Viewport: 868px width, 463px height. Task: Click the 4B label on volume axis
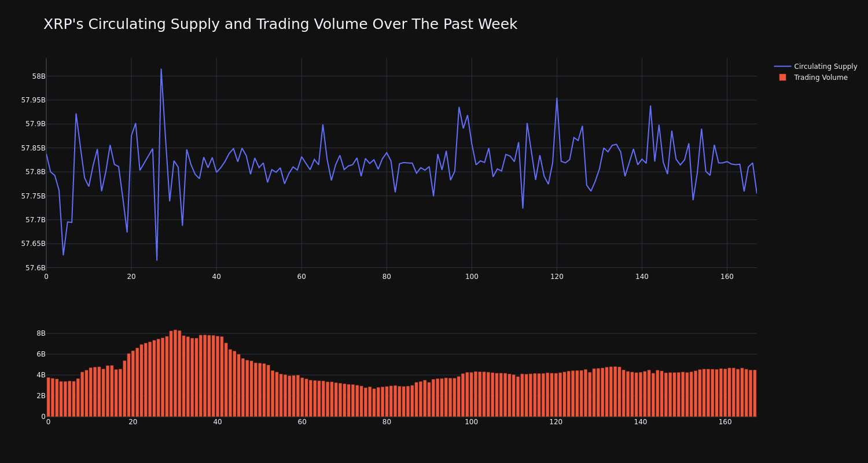point(41,375)
